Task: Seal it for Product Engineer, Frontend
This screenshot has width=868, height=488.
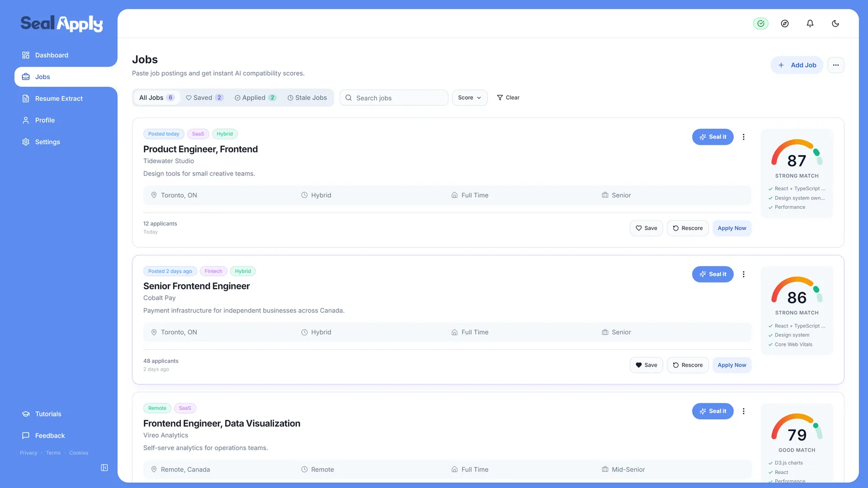Action: (712, 137)
